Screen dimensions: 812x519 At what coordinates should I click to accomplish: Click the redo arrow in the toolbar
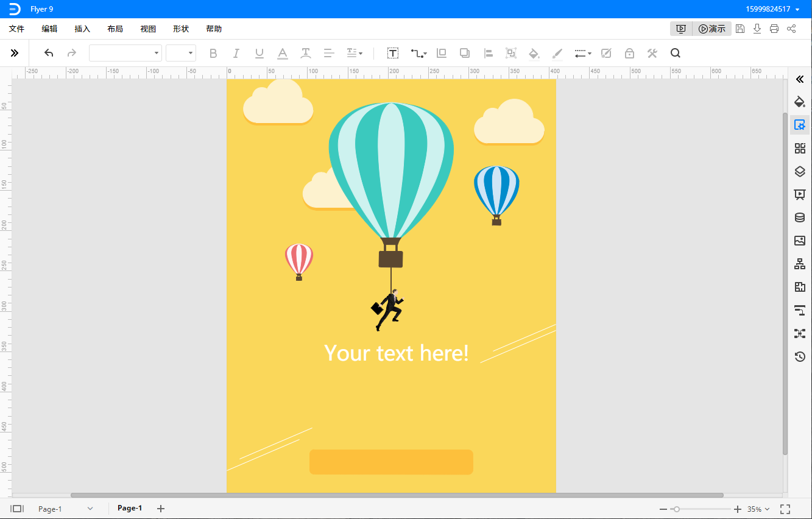(x=72, y=54)
